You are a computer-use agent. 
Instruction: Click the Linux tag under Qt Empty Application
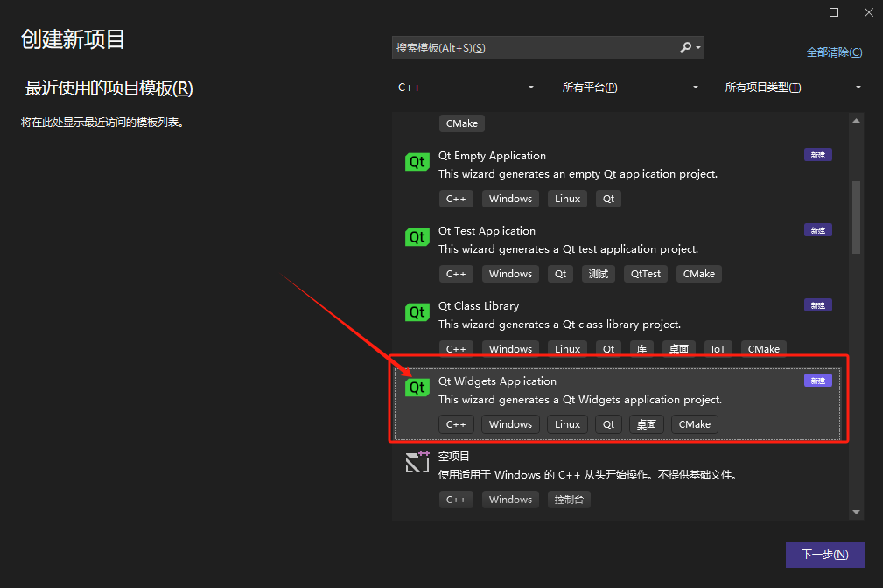(x=567, y=199)
